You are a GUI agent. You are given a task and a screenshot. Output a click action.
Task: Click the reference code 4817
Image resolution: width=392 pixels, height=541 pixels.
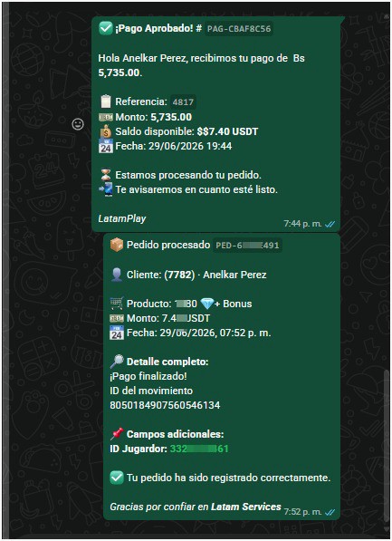183,102
